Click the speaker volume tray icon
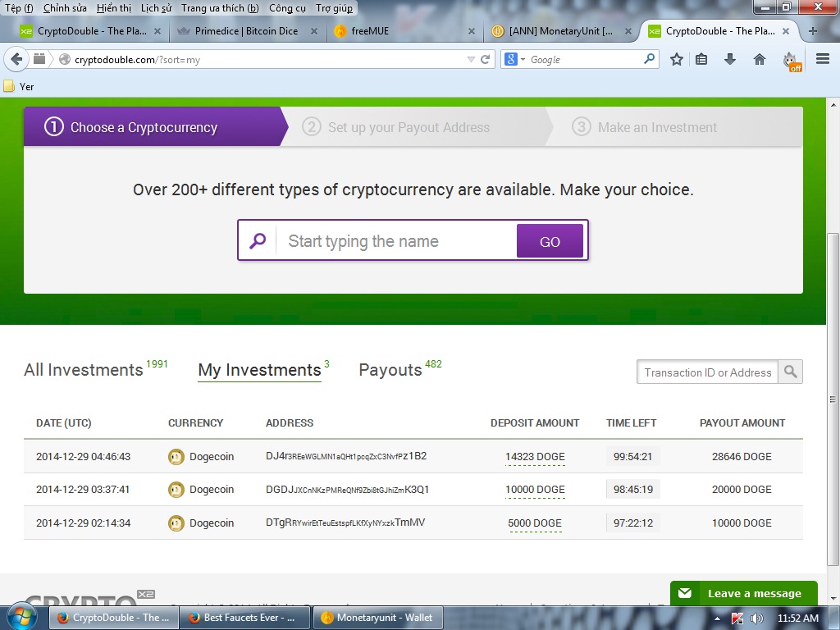 coord(756,619)
